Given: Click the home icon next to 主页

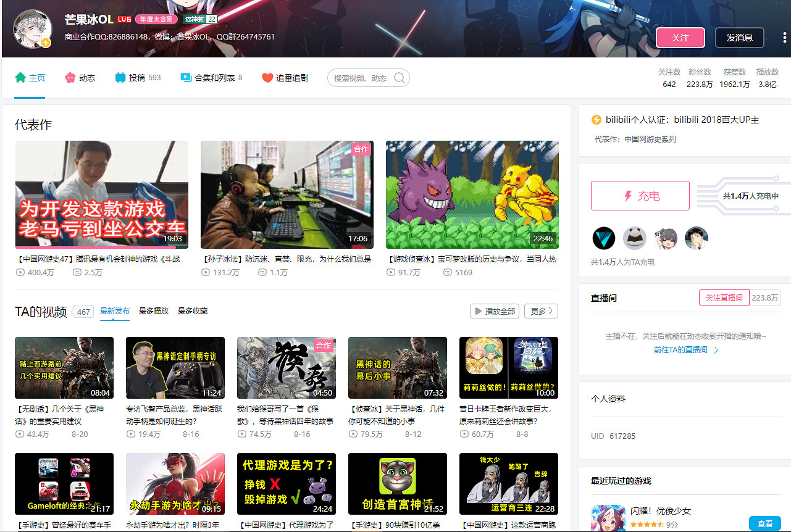Looking at the screenshot, I should tap(19, 78).
